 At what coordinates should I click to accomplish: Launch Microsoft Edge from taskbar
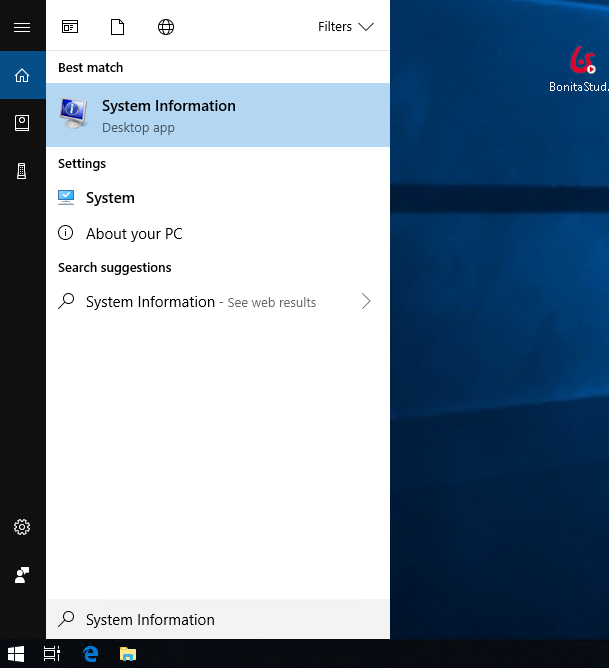click(x=90, y=654)
